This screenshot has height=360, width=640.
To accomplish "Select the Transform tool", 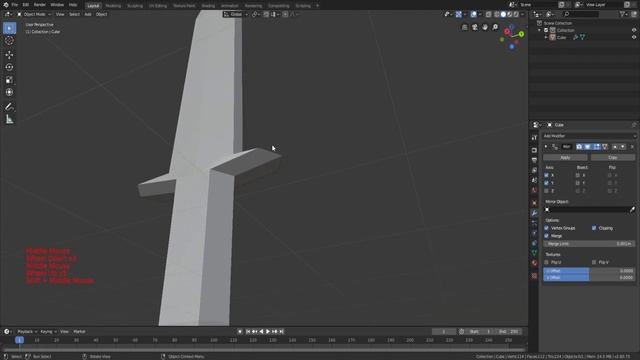I will 9,93.
